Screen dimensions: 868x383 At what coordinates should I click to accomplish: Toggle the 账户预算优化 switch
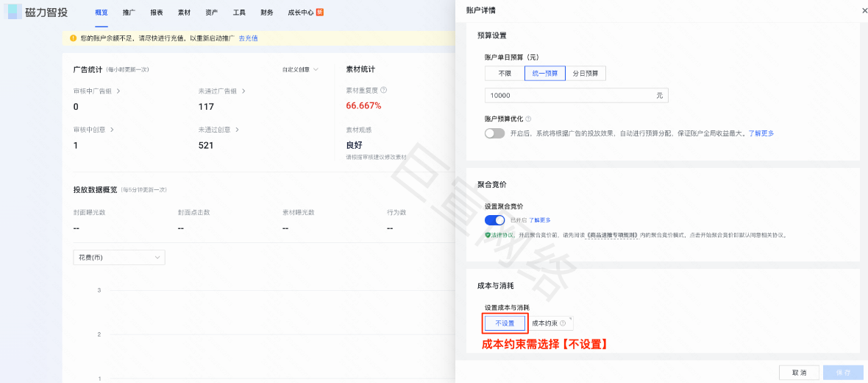click(x=495, y=133)
